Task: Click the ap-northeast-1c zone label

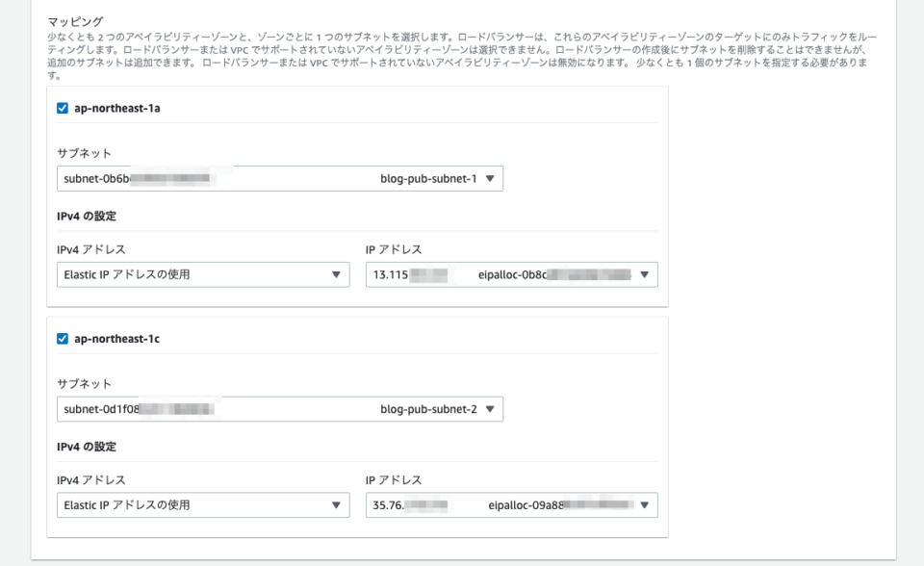Action: point(117,339)
